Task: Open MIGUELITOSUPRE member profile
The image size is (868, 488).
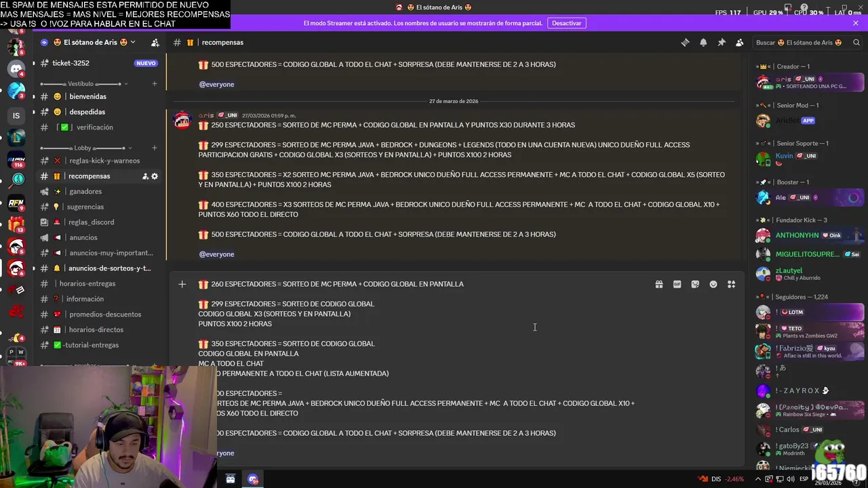Action: [x=810, y=255]
